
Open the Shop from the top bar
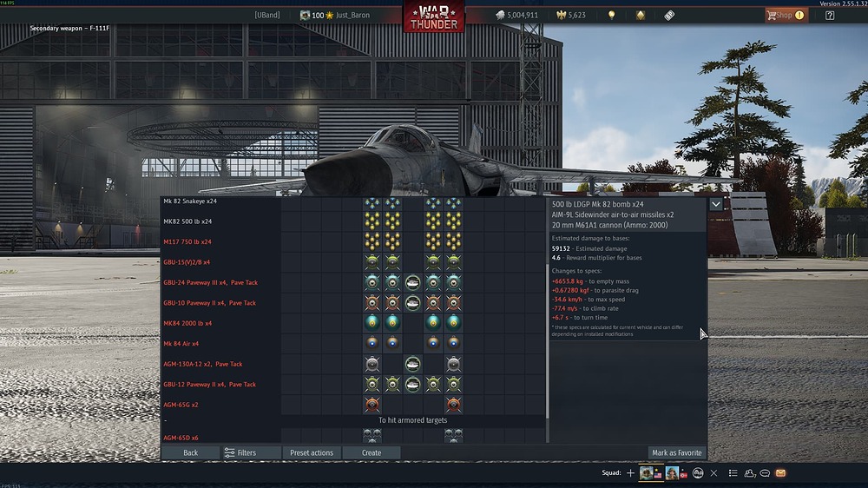(785, 15)
